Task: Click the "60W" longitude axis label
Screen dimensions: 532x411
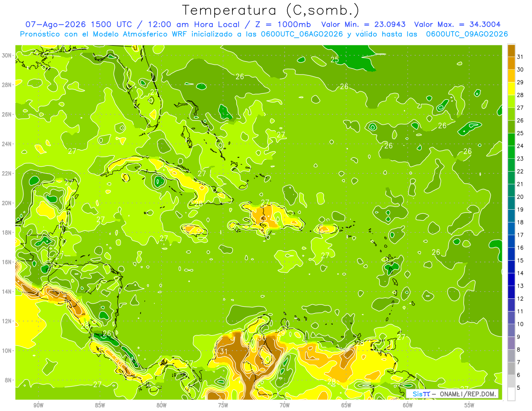Action: point(408,405)
